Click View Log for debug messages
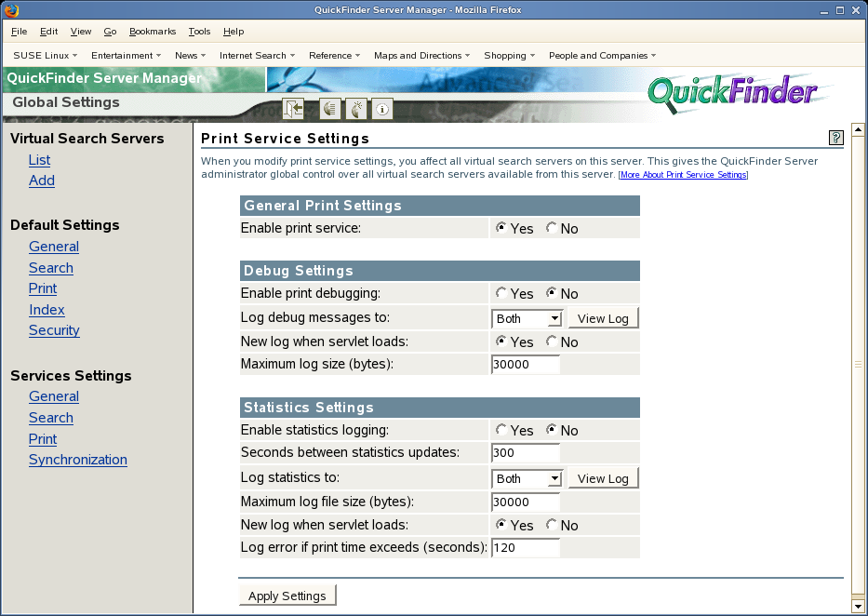868x616 pixels. coord(603,318)
